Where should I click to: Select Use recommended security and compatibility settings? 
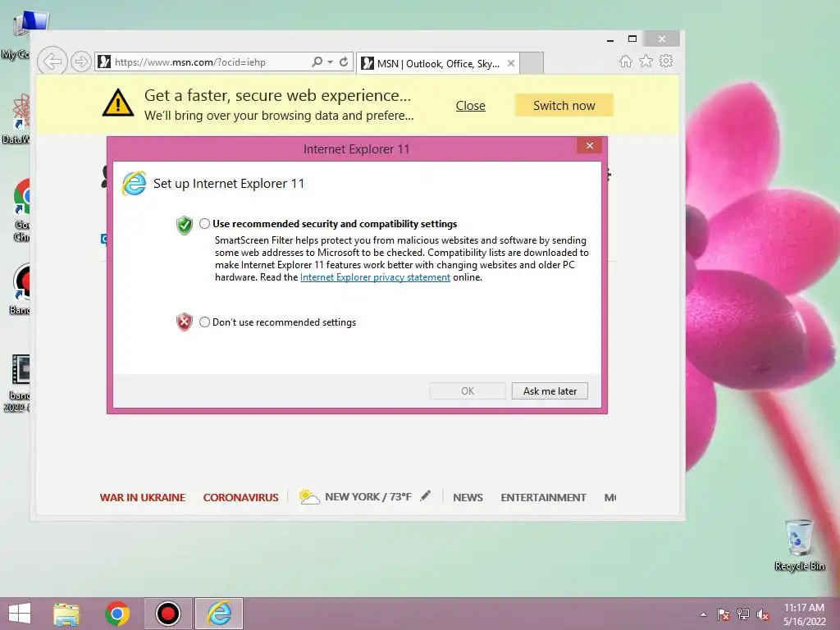204,224
